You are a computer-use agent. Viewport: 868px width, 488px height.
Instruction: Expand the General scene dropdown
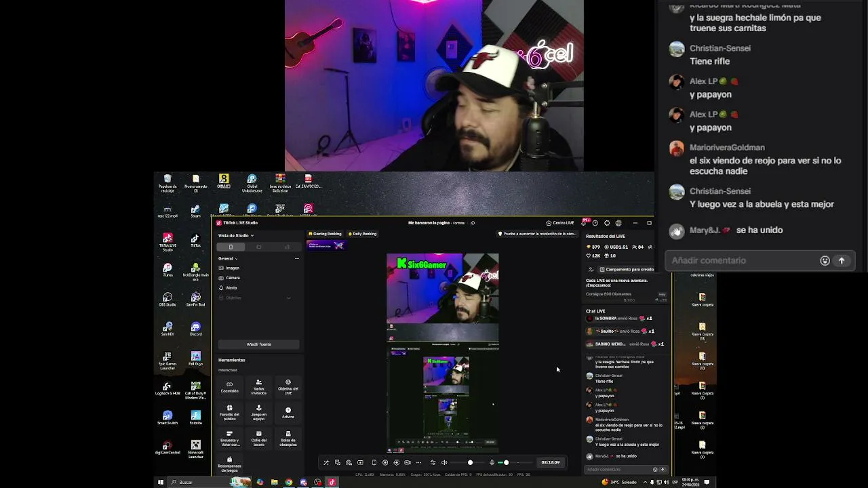tap(228, 258)
